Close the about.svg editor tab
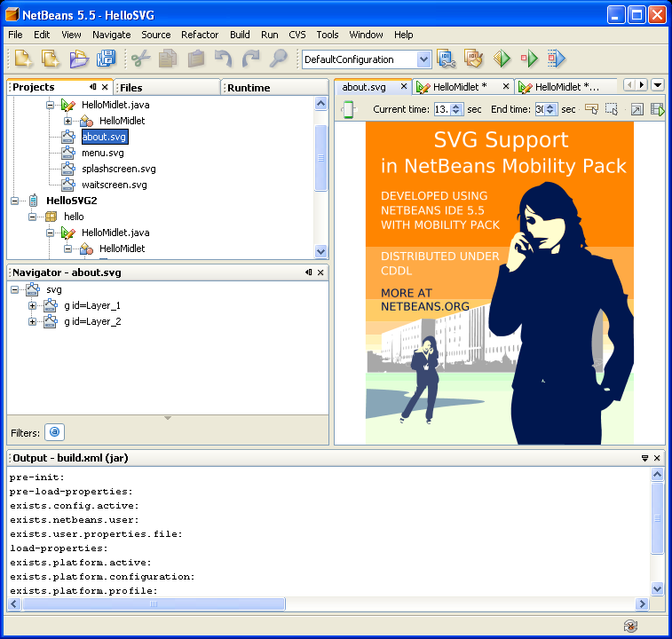This screenshot has height=639, width=672. [x=404, y=87]
